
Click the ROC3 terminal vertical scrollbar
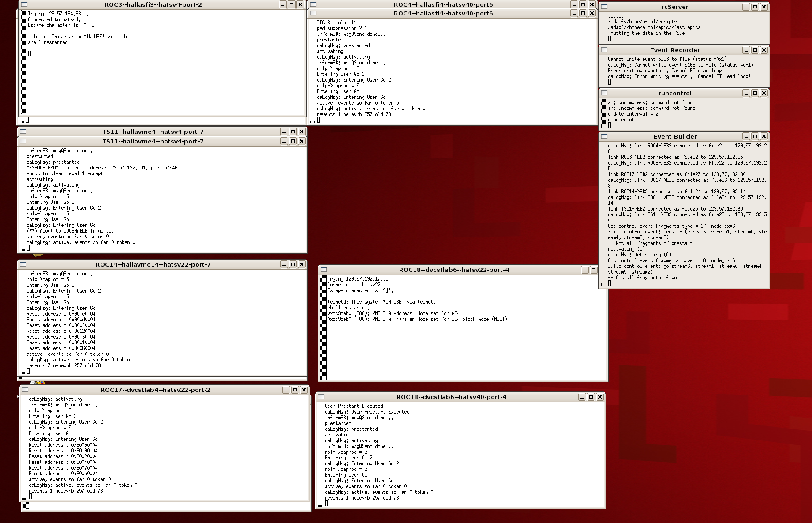point(24,63)
